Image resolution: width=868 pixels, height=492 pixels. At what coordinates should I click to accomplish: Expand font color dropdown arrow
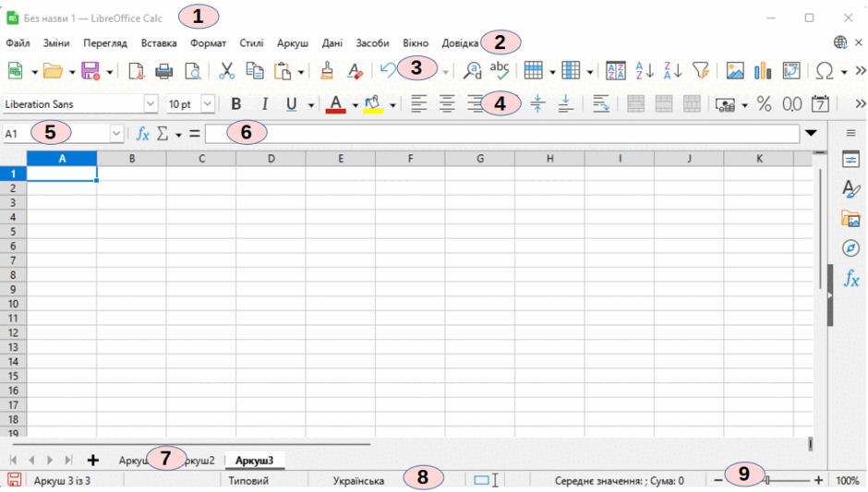coord(356,105)
